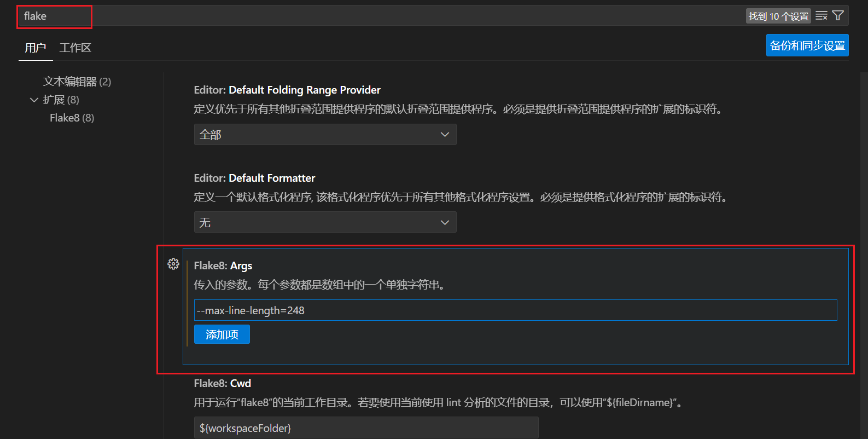The height and width of the screenshot is (439, 868).
Task: Click the Flake8: Args setting title
Action: [x=223, y=265]
